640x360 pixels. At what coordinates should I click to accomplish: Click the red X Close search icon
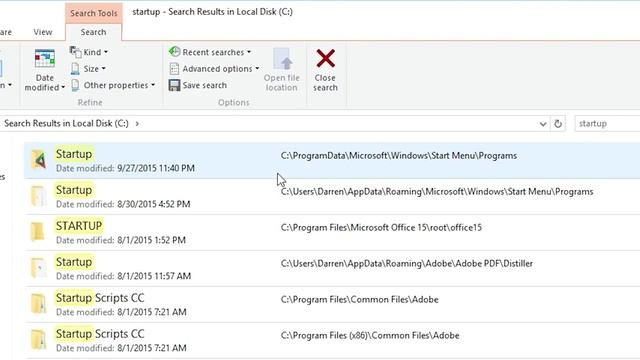tap(325, 58)
